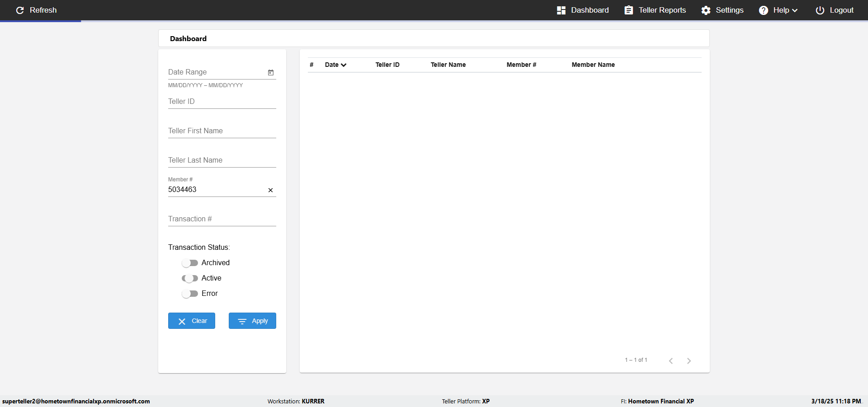Sort by the Date column header

tap(335, 65)
